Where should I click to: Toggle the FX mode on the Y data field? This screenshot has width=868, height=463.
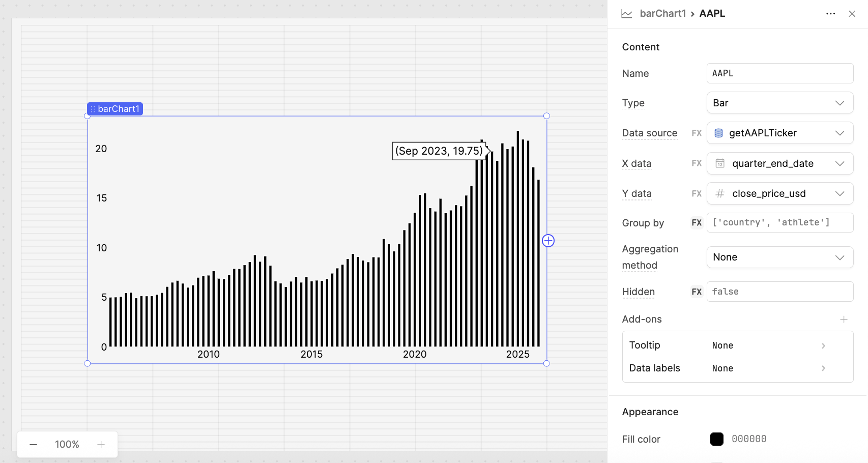click(697, 193)
